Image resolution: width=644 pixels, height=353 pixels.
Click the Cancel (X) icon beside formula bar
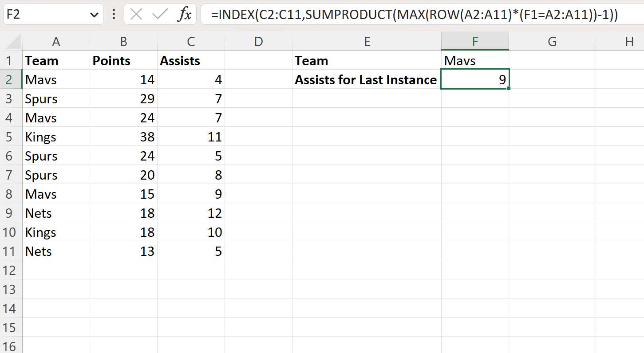coord(135,14)
